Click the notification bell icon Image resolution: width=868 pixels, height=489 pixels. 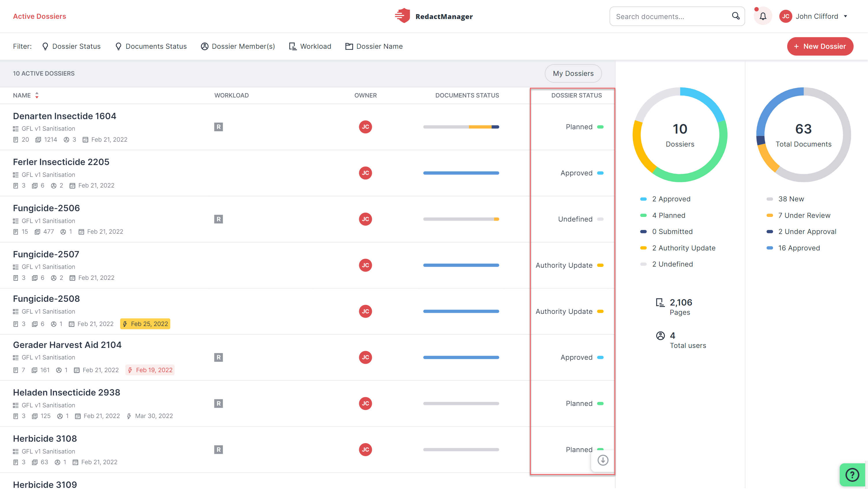pyautogui.click(x=762, y=16)
